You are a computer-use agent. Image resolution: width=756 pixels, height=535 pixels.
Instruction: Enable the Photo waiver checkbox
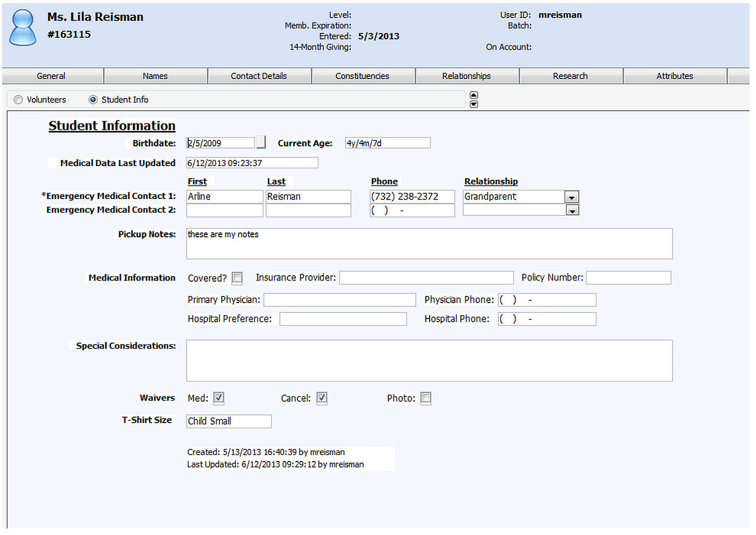coord(426,398)
